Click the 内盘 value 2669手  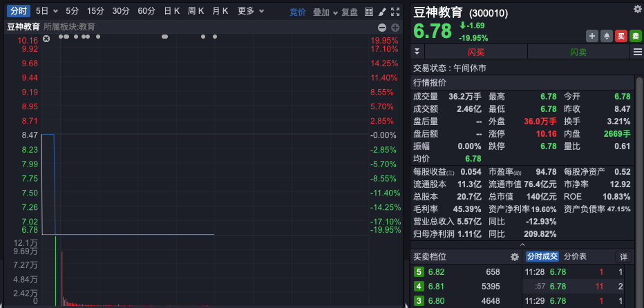(617, 134)
